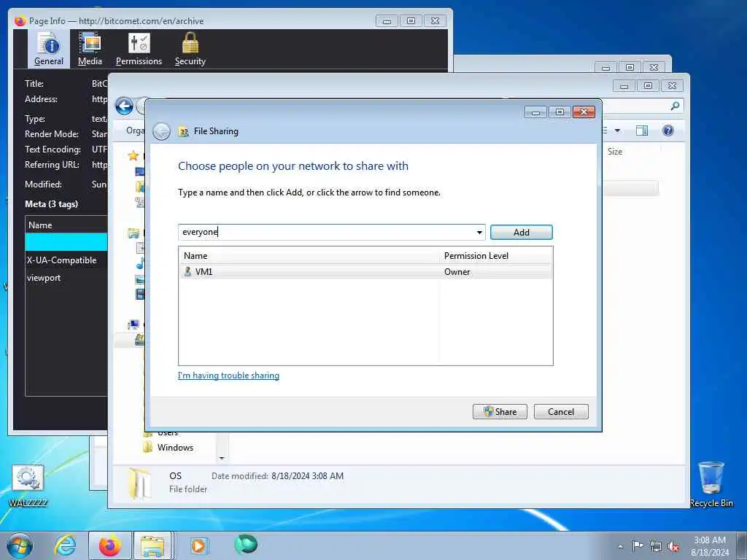Open the green round taskbar application icon

click(x=246, y=545)
